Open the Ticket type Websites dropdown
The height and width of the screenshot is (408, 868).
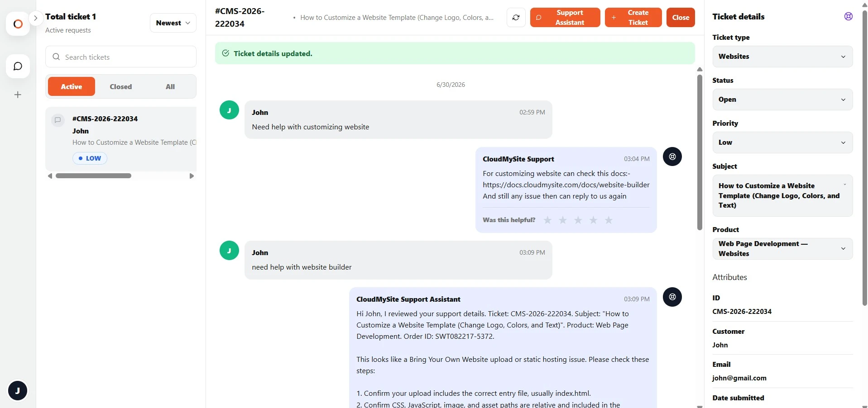[x=782, y=57]
